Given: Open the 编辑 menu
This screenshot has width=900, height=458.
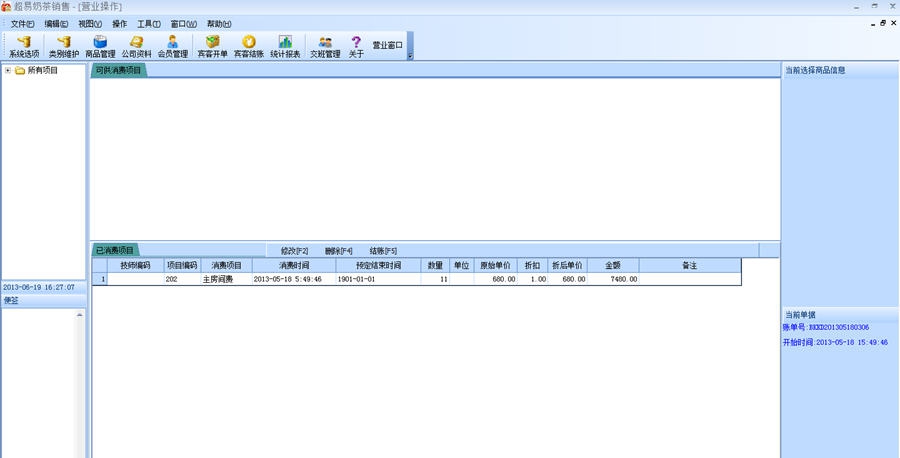Looking at the screenshot, I should 56,24.
